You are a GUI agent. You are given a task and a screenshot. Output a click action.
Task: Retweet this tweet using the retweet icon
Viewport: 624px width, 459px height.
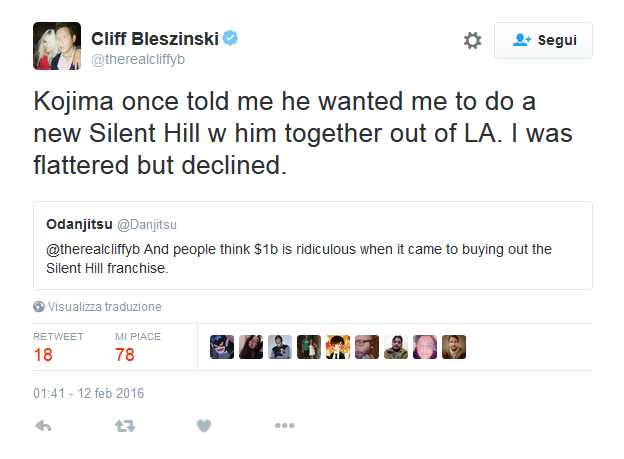124,426
